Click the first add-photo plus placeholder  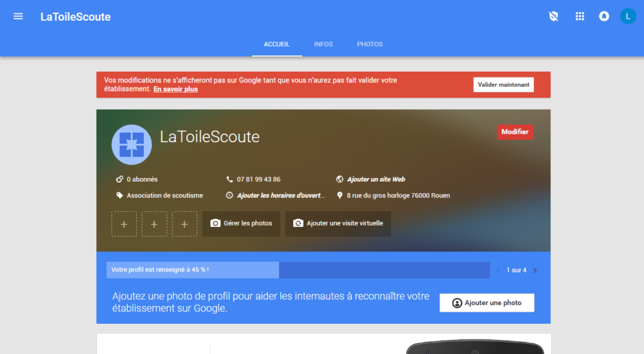coord(124,224)
